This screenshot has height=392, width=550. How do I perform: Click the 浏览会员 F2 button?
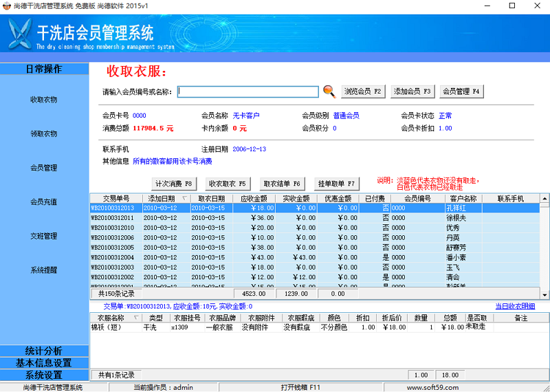pos(363,91)
